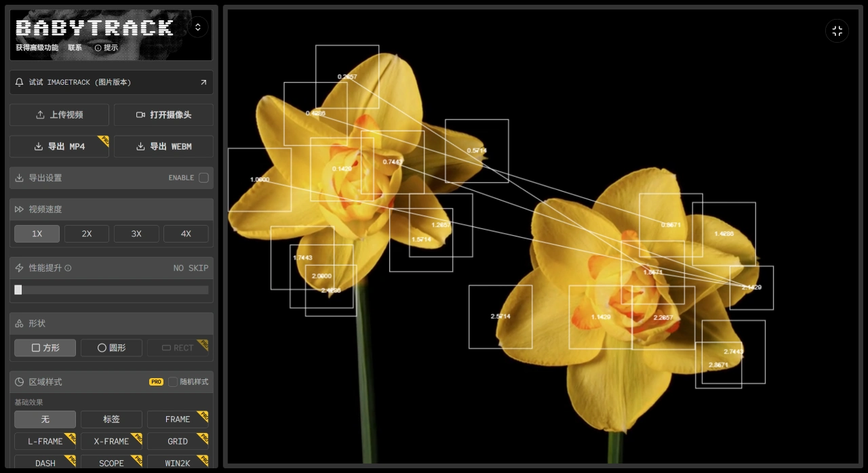Image resolution: width=868 pixels, height=473 pixels.
Task: Enable the 导出设置 checkbox
Action: (203, 178)
